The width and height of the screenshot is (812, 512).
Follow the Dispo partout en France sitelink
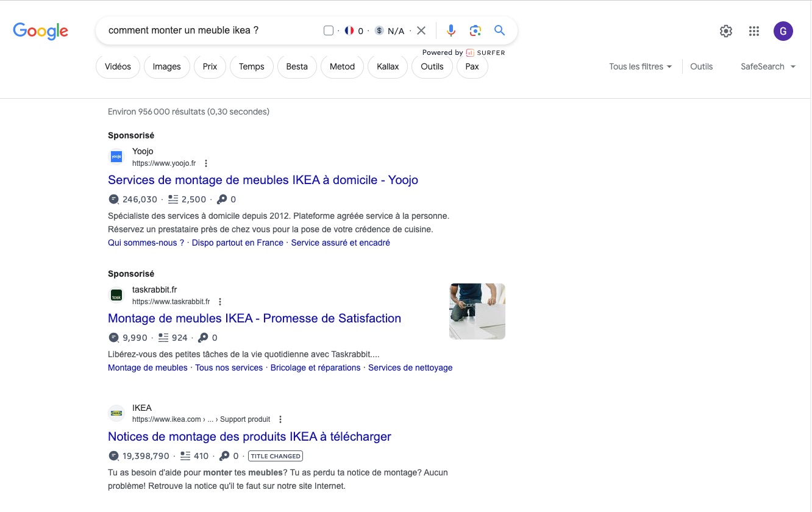pyautogui.click(x=238, y=243)
